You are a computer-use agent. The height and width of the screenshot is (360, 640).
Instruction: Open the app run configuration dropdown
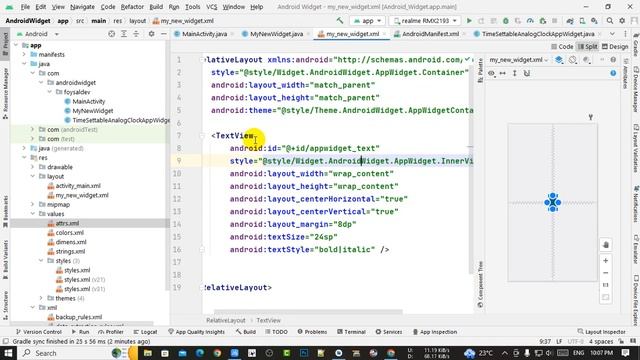pos(368,21)
